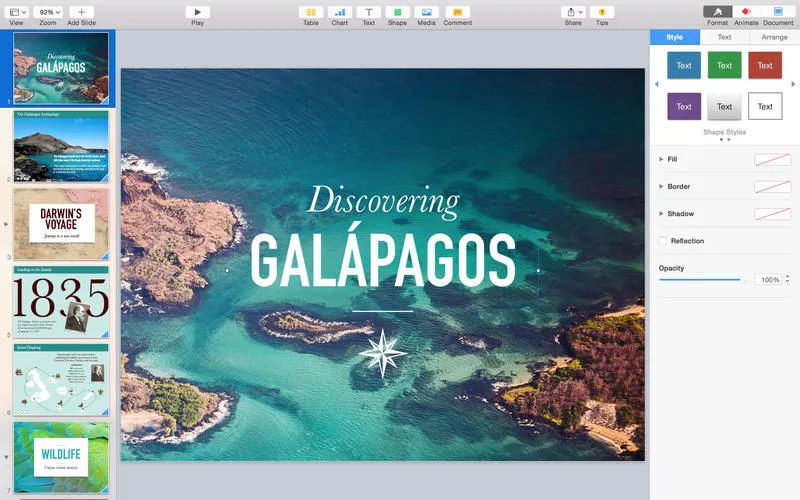Switch to the Arrange tab

click(774, 37)
